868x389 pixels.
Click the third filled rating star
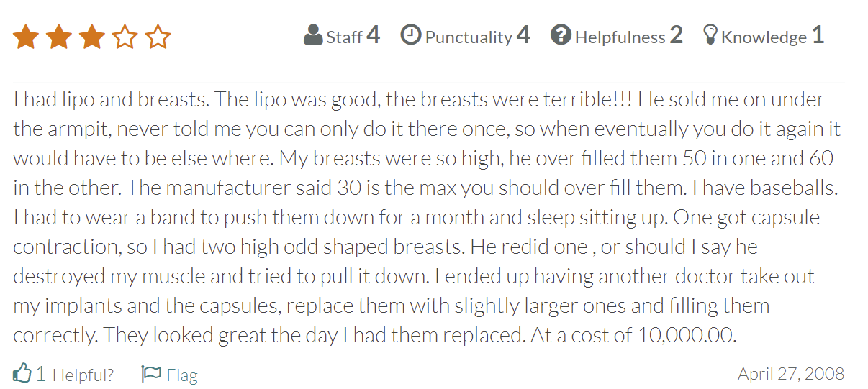92,37
